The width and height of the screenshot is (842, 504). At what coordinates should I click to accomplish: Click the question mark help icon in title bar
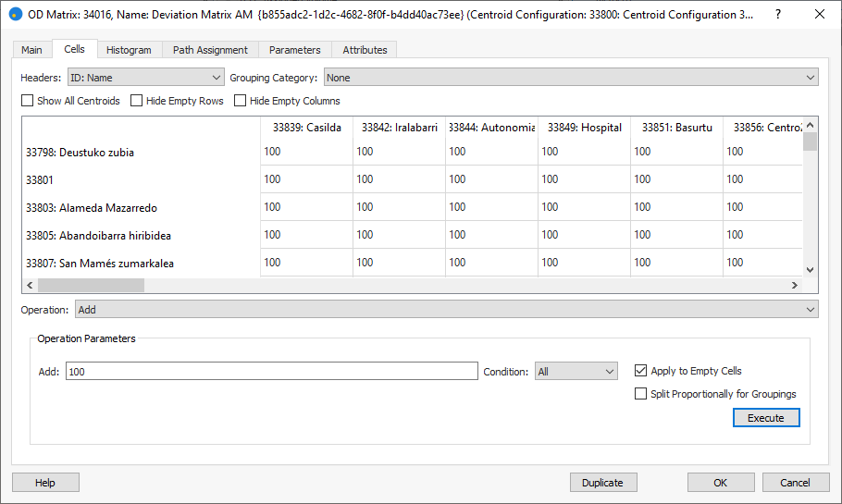click(777, 15)
